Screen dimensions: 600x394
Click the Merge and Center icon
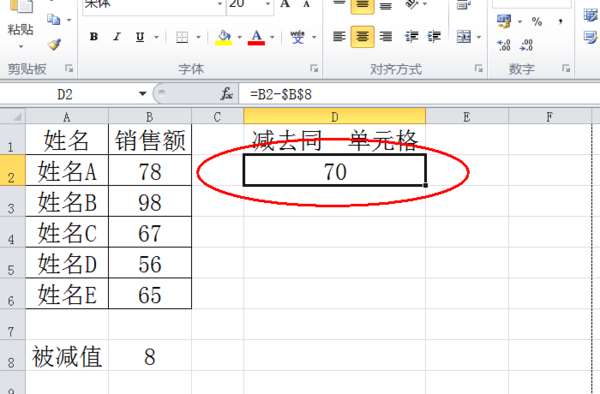pyautogui.click(x=464, y=37)
